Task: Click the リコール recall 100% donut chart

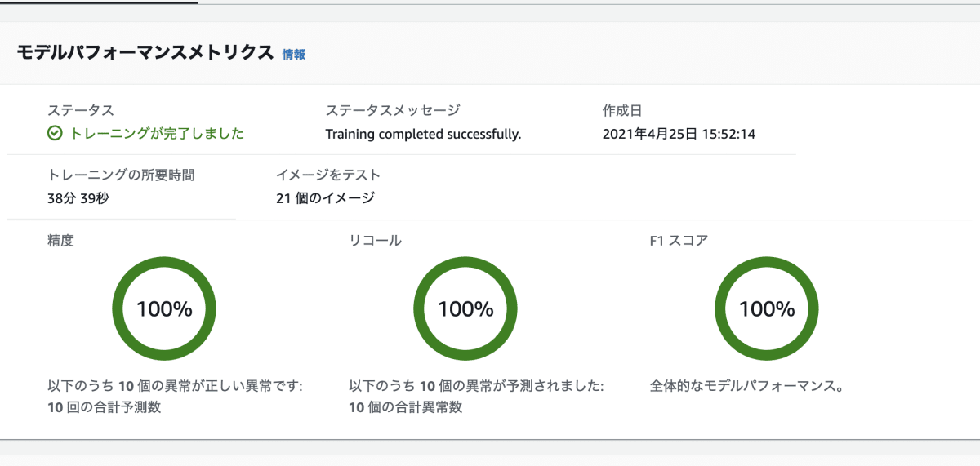Action: click(465, 308)
